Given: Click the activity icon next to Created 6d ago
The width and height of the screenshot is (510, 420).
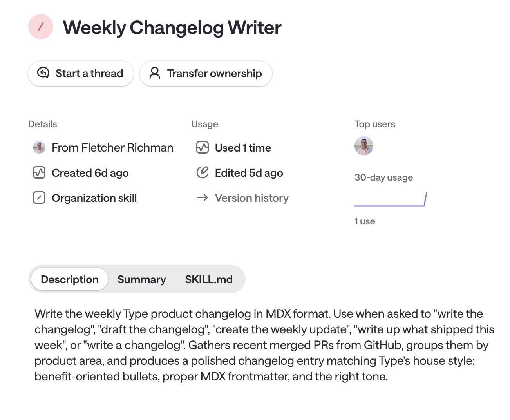Looking at the screenshot, I should click(x=39, y=173).
